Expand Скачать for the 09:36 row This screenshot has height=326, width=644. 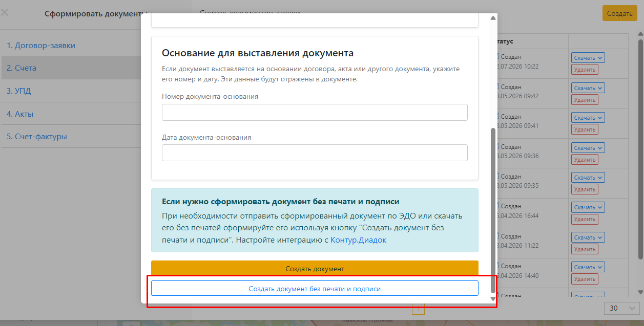588,148
